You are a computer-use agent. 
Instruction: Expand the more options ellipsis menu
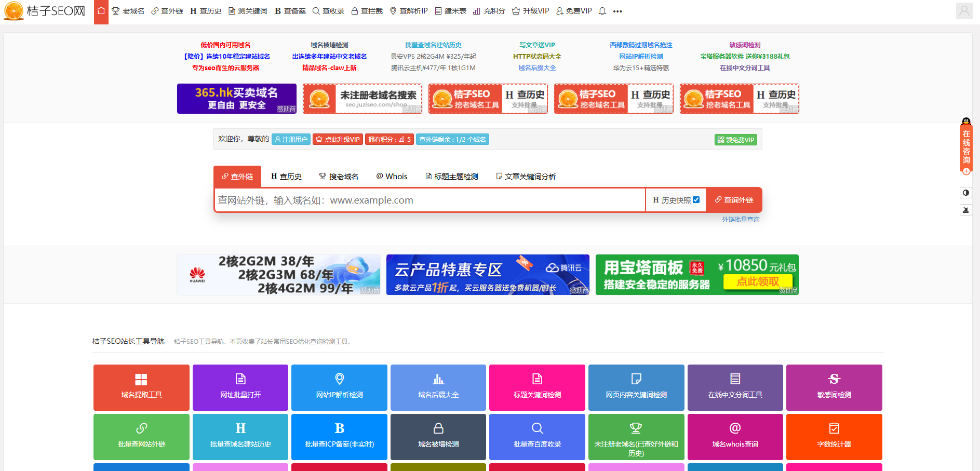tap(617, 11)
